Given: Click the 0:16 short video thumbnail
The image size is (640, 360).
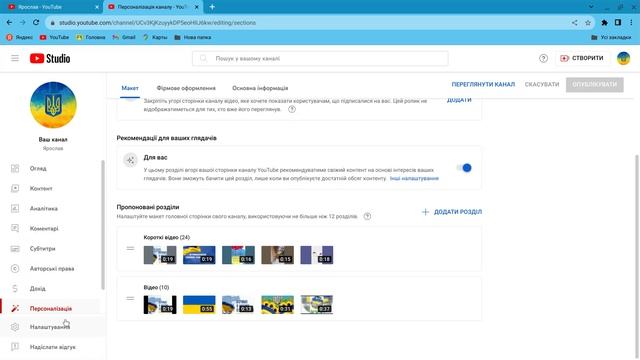Looking at the screenshot, I should pyautogui.click(x=238, y=255).
